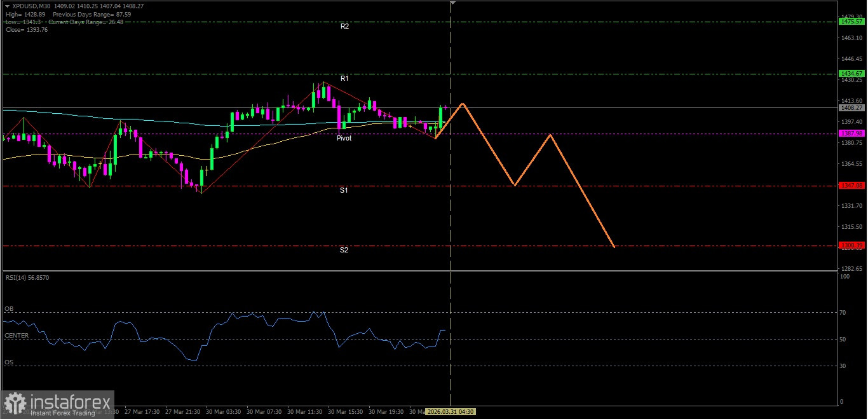Image resolution: width=868 pixels, height=419 pixels.
Task: Select the R1 resistance level label
Action: coord(344,78)
